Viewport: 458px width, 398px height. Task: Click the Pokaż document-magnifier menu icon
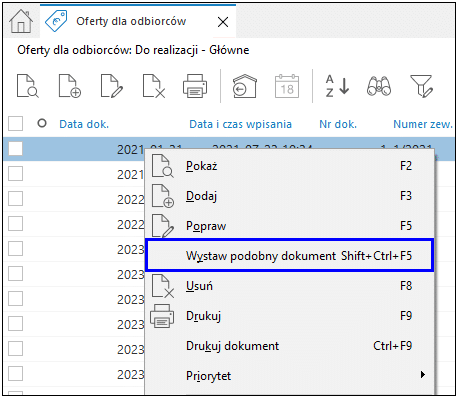163,166
